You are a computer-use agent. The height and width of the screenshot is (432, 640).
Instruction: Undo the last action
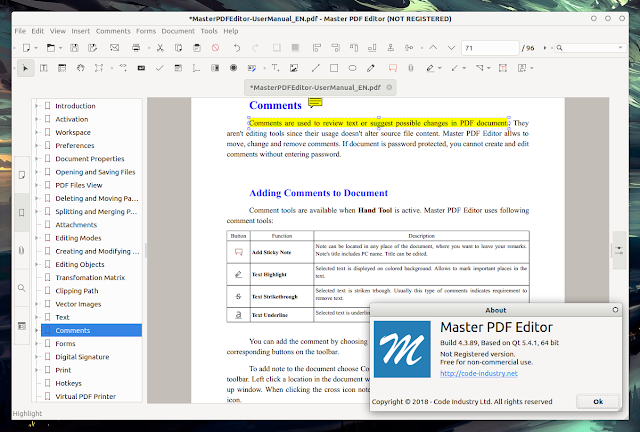coord(237,48)
